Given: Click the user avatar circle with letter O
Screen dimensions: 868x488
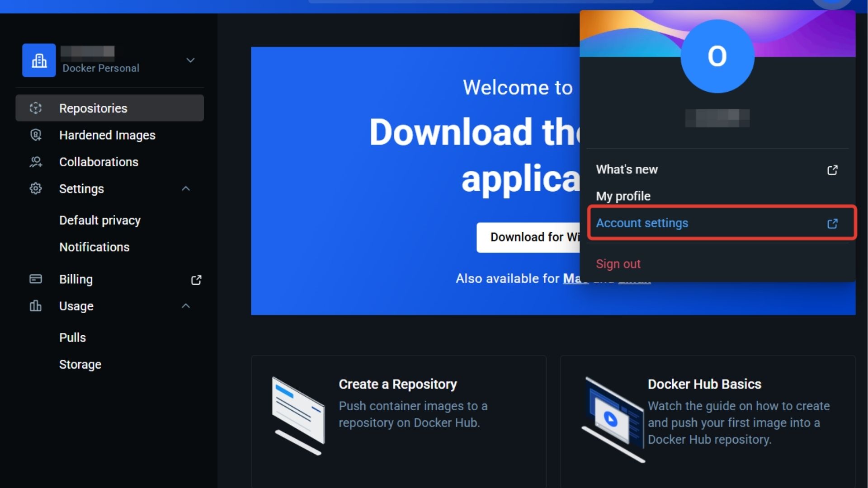Looking at the screenshot, I should point(718,56).
